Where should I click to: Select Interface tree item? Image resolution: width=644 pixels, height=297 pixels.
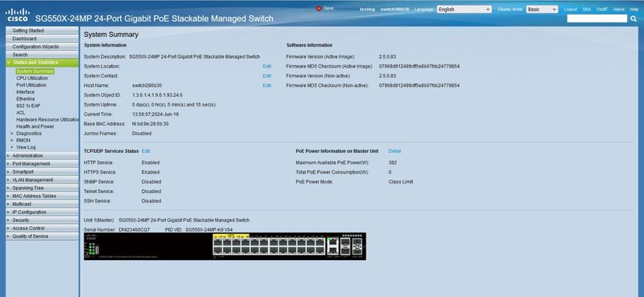tap(26, 92)
